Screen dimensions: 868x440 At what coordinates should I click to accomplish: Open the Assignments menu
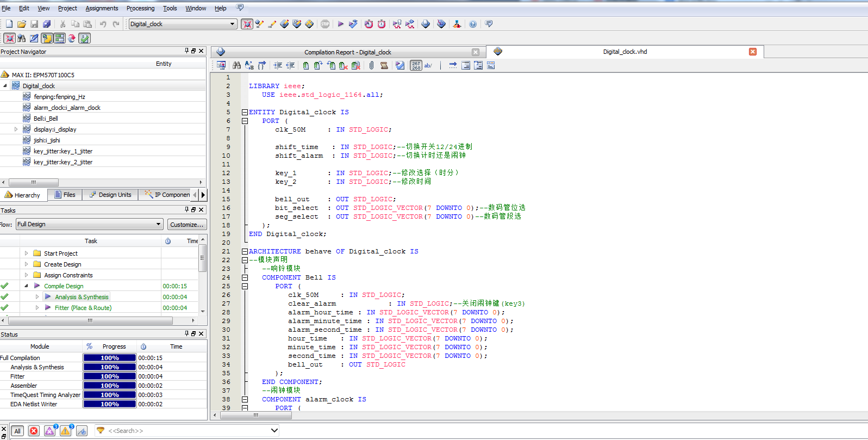click(x=102, y=8)
